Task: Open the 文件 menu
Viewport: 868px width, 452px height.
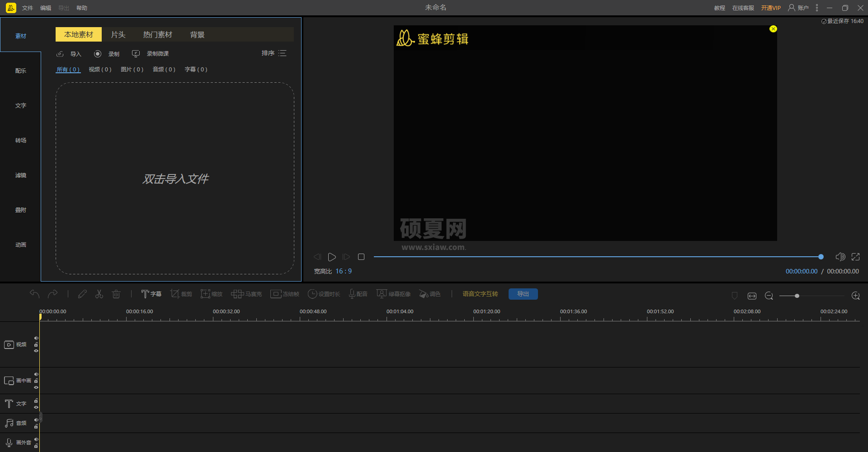Action: pyautogui.click(x=28, y=8)
